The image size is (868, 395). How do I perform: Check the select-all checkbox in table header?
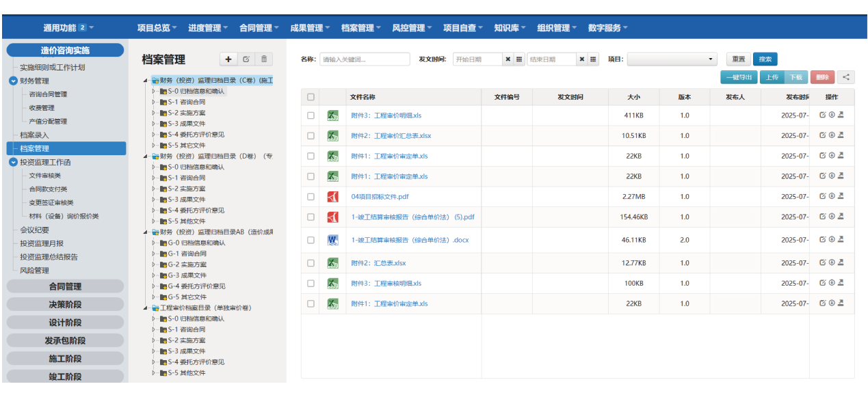coord(311,97)
